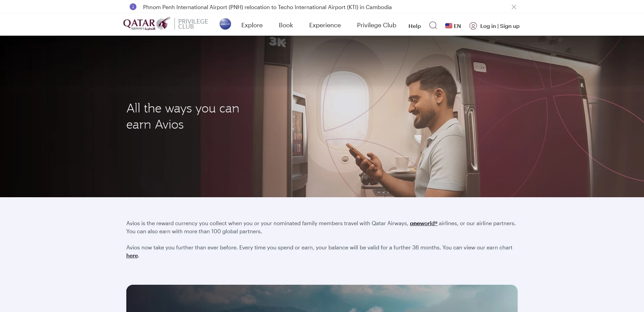Select the user account profile icon
The width and height of the screenshot is (644, 312).
click(x=473, y=26)
